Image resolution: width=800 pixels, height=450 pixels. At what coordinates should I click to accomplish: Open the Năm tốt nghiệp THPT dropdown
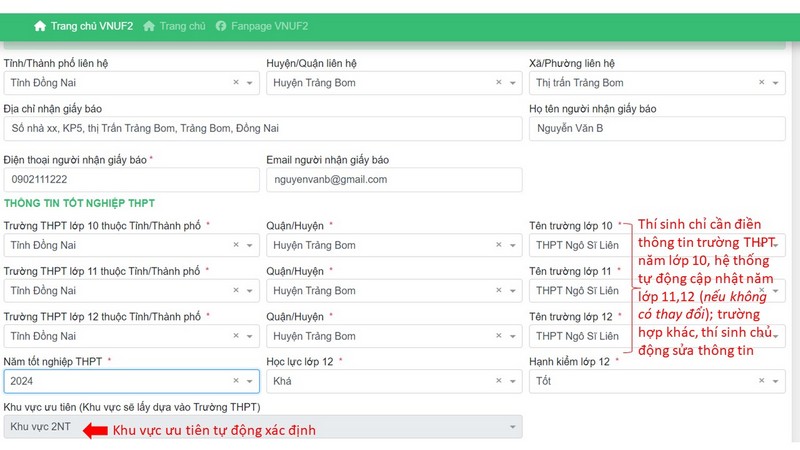click(x=250, y=381)
